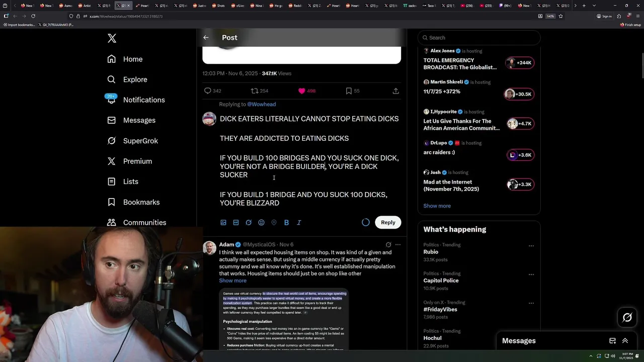Open options for Rubio trend

tap(531, 246)
